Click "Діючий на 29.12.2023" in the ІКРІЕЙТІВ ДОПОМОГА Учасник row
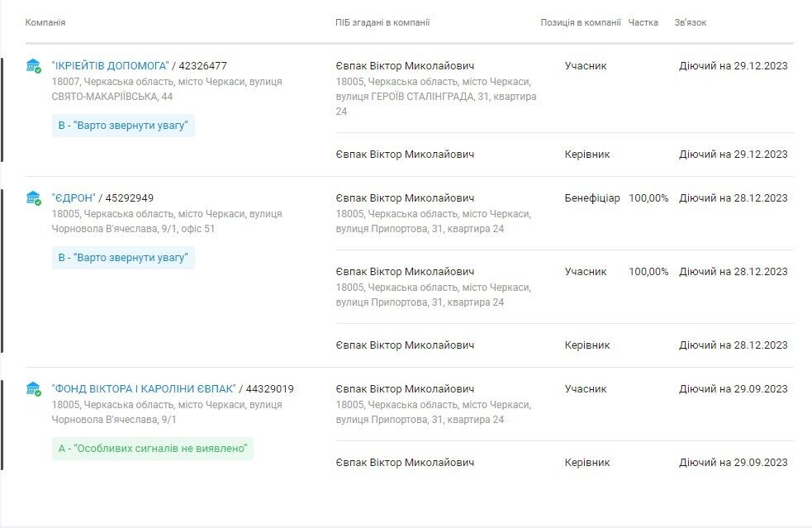This screenshot has width=812, height=528. tap(734, 66)
